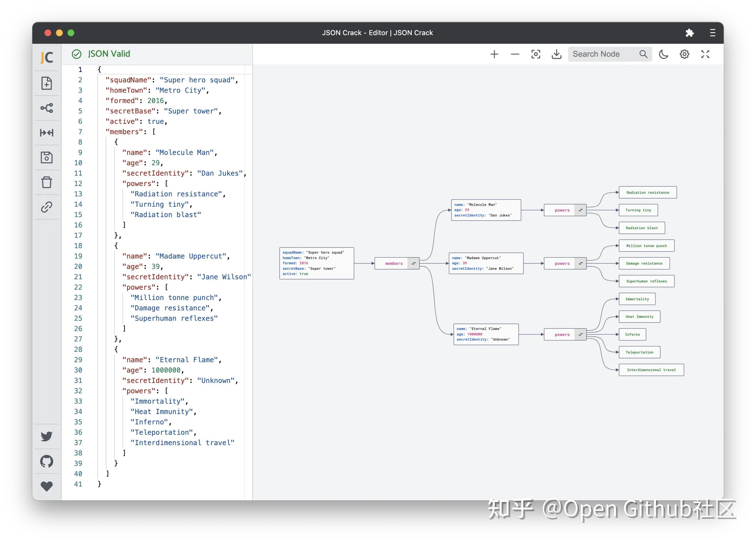
Task: Collapse powers node of Molecule Man
Action: (x=580, y=210)
